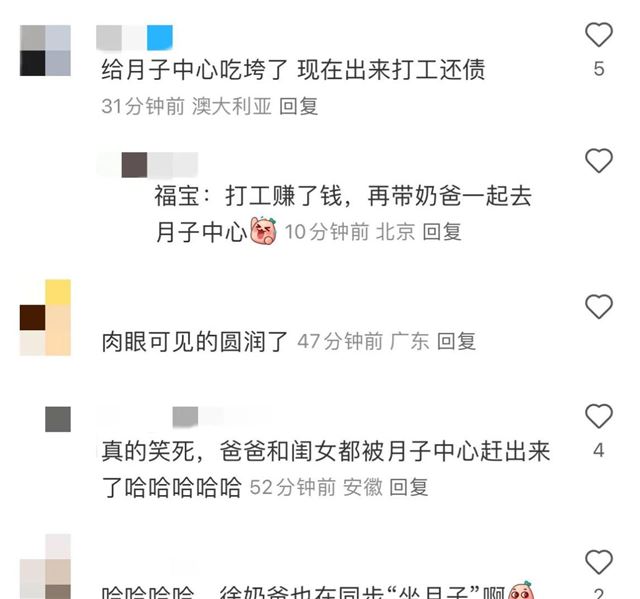This screenshot has width=640, height=599.
Task: Open avatar of the 肉眼可见的圆润了 commenter
Action: 45,317
